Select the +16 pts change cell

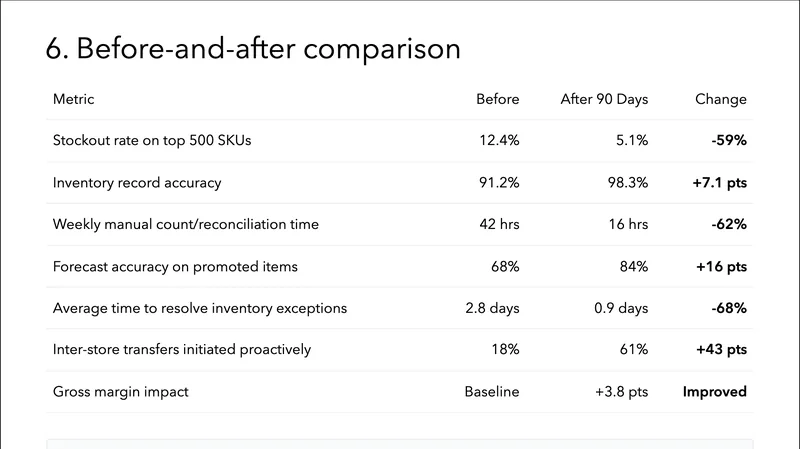click(720, 267)
